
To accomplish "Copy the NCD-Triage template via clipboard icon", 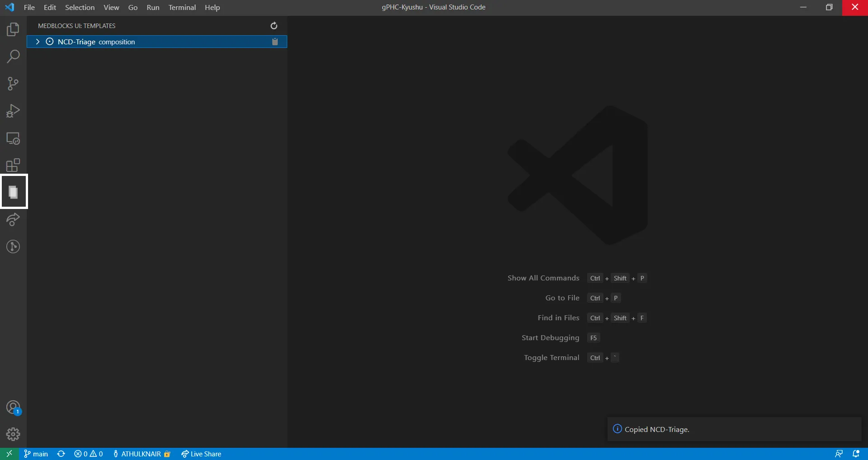I will 275,41.
